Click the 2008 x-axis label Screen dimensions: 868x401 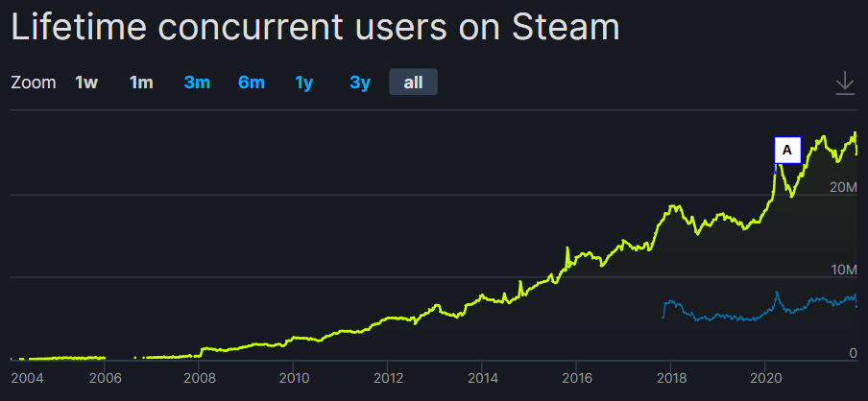pos(200,379)
